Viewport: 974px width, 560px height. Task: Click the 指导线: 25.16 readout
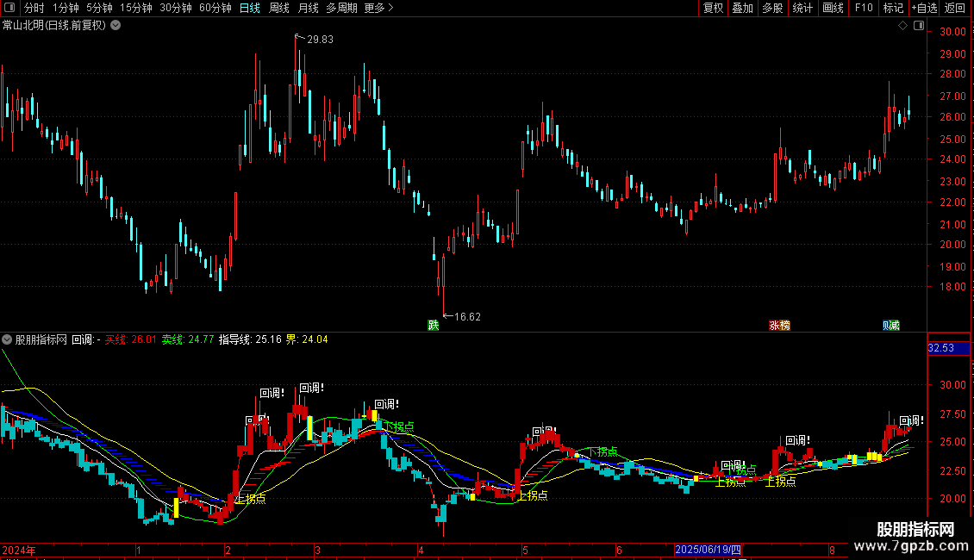[x=250, y=339]
